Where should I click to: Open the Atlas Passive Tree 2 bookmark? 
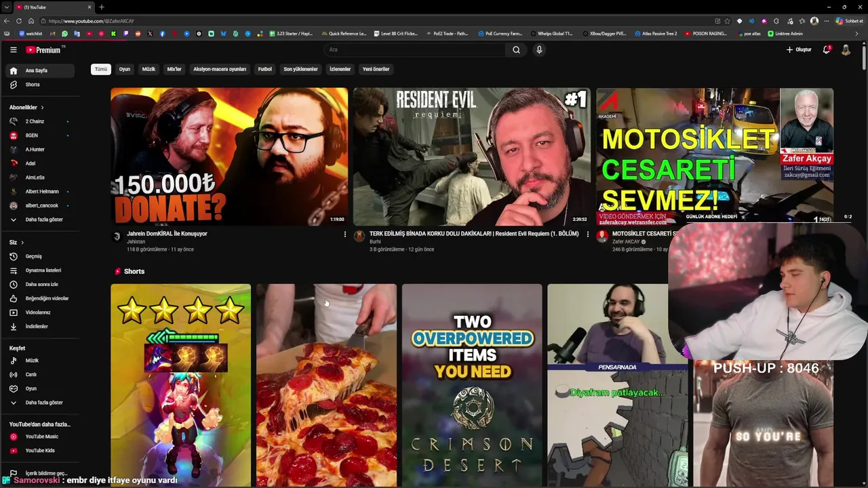coord(656,33)
